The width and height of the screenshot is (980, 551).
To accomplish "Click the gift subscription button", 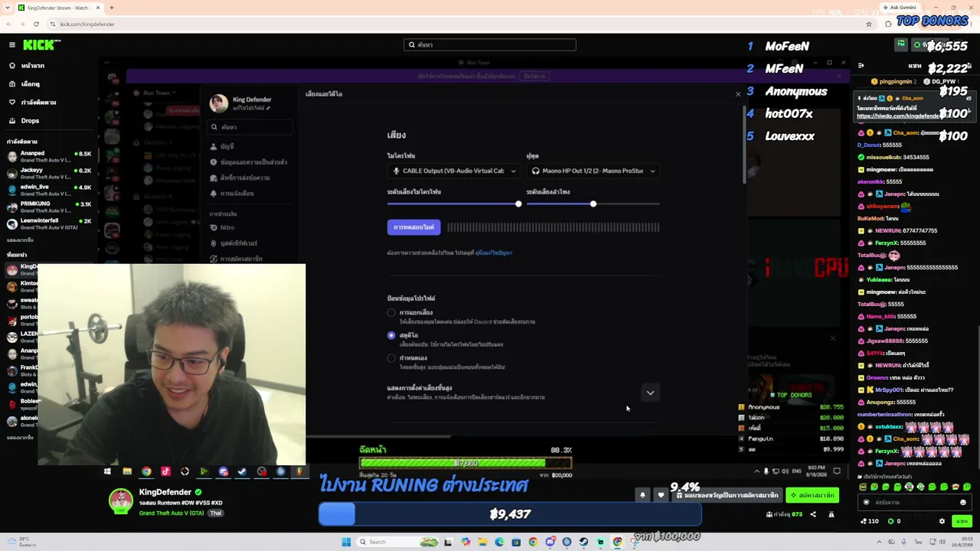I will pos(727,495).
